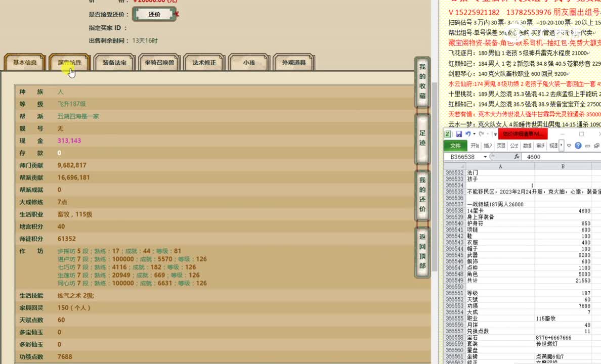The image size is (601, 364).
Task: Open the 基本信息 tab
Action: pyautogui.click(x=25, y=63)
